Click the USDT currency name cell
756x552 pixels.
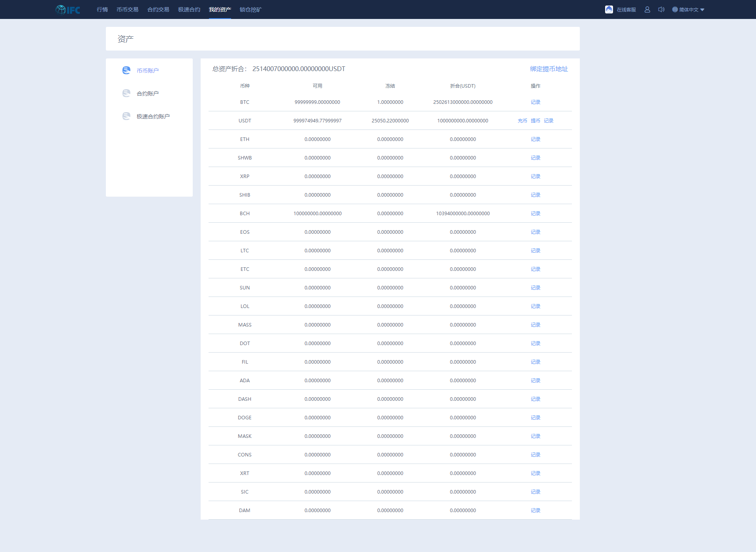pos(245,120)
